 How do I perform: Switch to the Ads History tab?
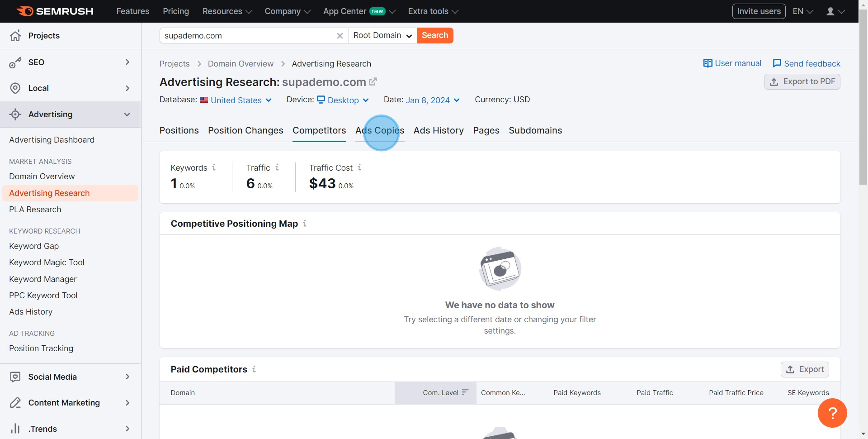[x=439, y=130]
